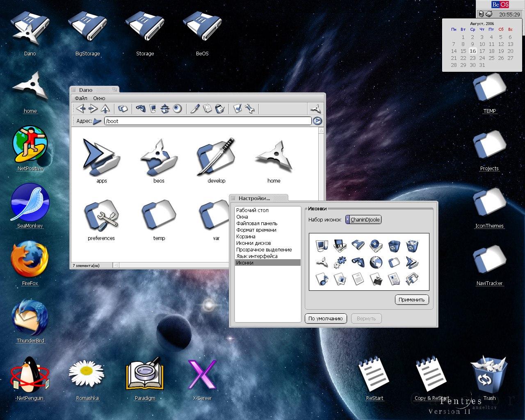Go to parent folder with the up arrow
Viewport: 525px width, 420px height.
click(x=105, y=109)
